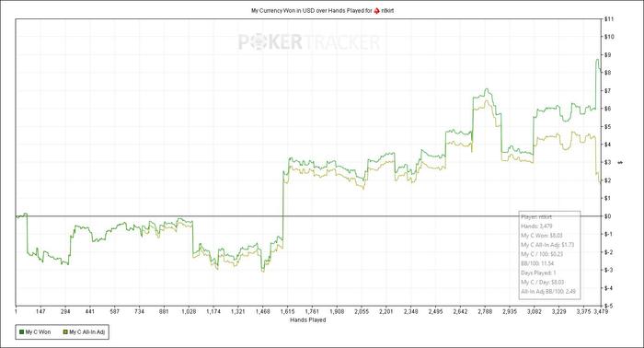This screenshot has height=348, width=644.
Task: Click the '$-5' y-axis label
Action: [609, 306]
